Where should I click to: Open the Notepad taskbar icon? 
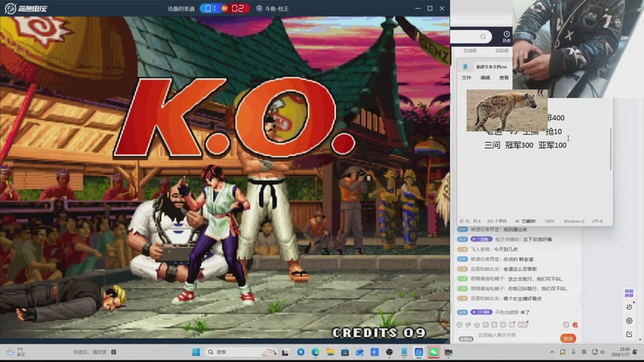point(404,352)
